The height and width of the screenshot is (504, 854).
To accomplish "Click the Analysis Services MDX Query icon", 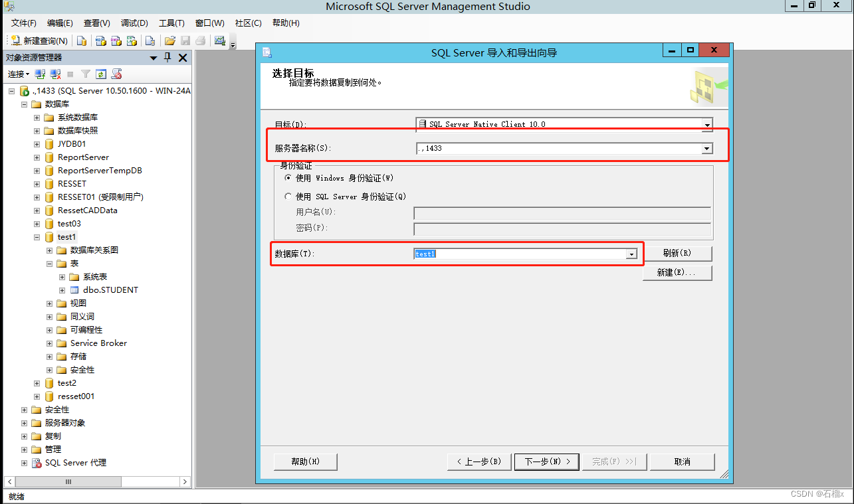I will coord(101,41).
